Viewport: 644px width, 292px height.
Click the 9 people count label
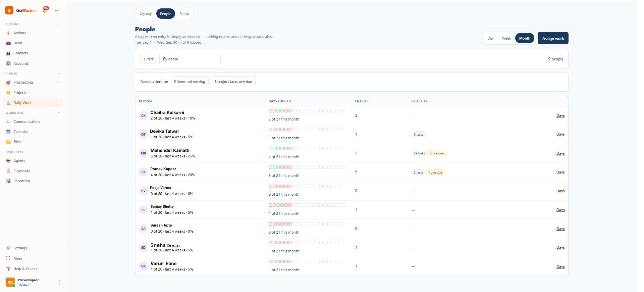[x=556, y=59]
